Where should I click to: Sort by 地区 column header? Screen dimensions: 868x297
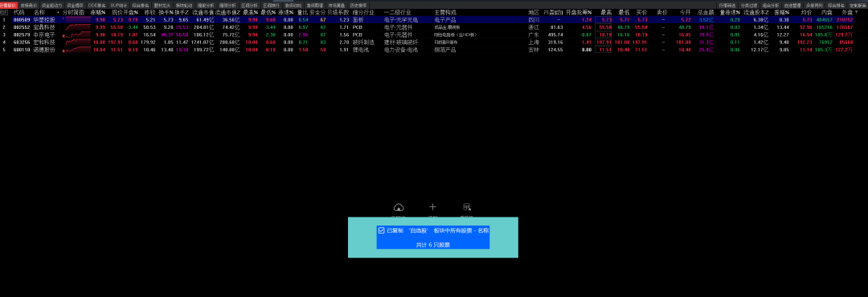point(534,11)
